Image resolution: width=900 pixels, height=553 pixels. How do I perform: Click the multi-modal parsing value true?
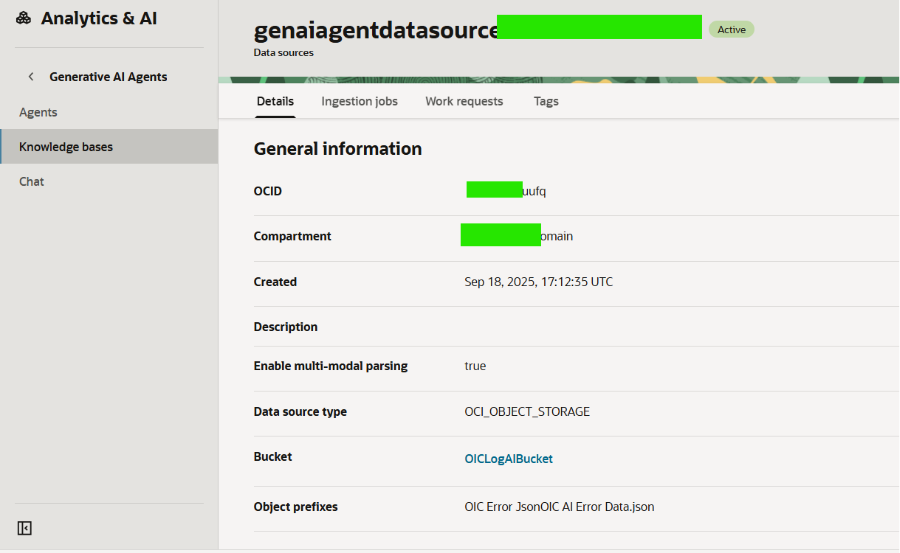point(475,366)
